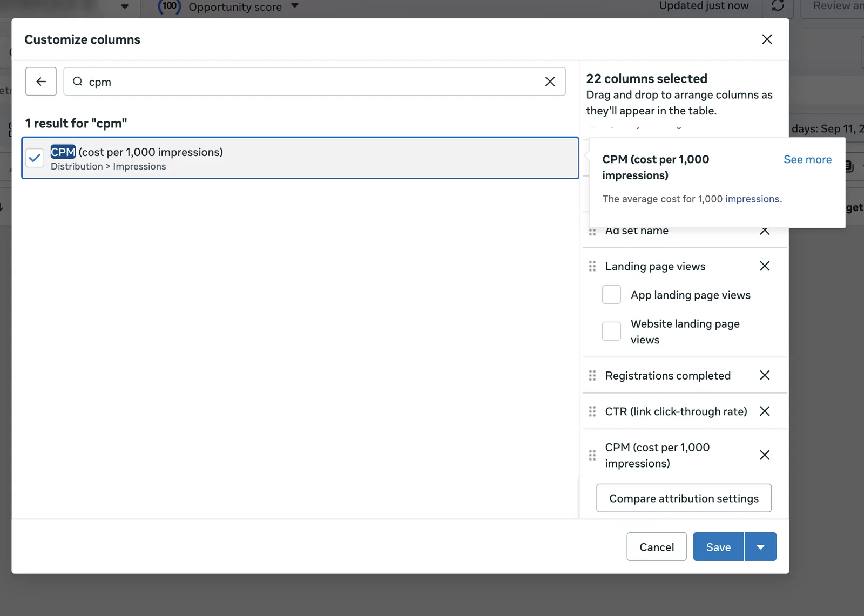
Task: Grab the Landing page views drag handle
Action: [x=592, y=266]
